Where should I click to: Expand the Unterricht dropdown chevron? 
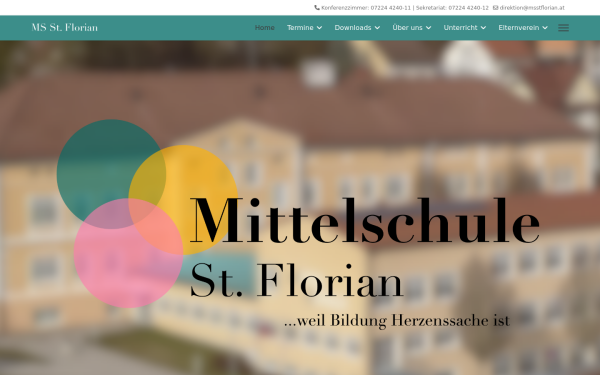[x=483, y=28]
